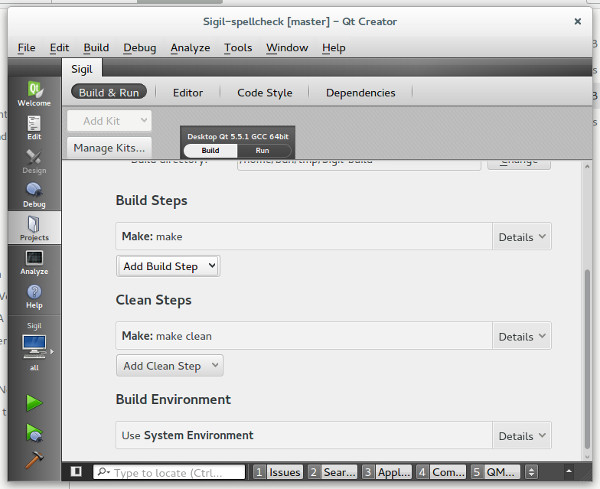Open the Search Results output pane
600x489 pixels.
click(x=333, y=472)
